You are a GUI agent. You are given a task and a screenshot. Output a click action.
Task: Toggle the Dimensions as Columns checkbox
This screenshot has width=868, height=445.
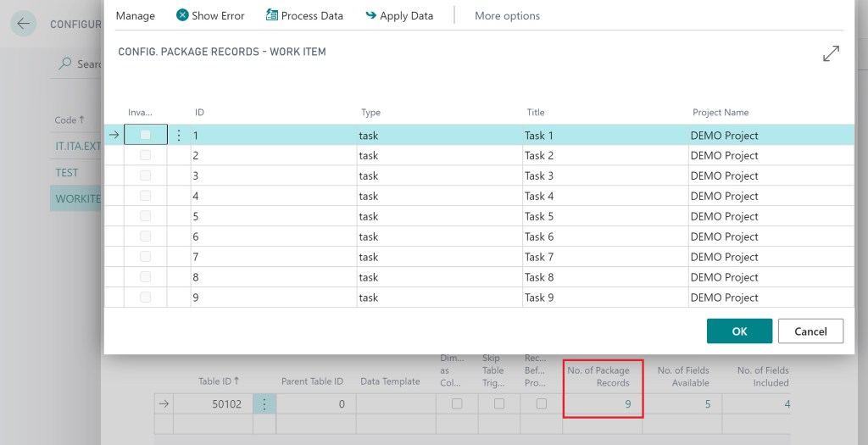click(457, 404)
